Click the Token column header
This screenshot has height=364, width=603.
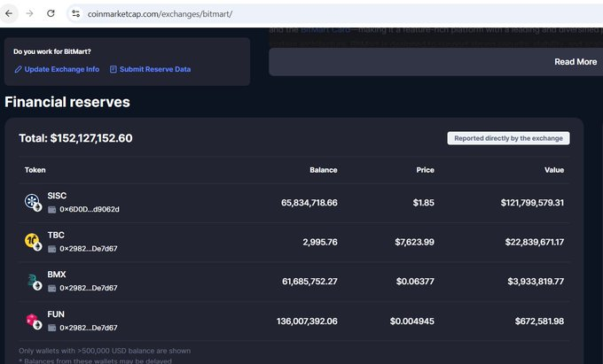point(35,170)
